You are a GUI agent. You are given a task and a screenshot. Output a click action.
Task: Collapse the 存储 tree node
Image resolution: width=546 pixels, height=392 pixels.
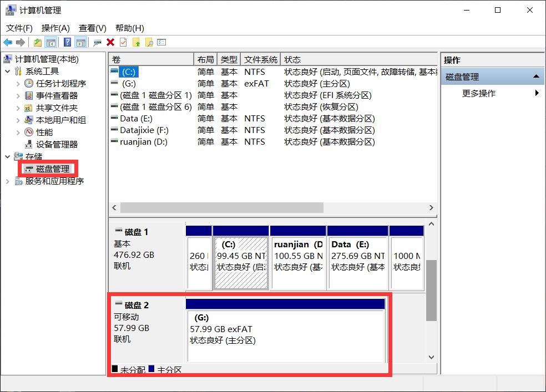pyautogui.click(x=8, y=156)
